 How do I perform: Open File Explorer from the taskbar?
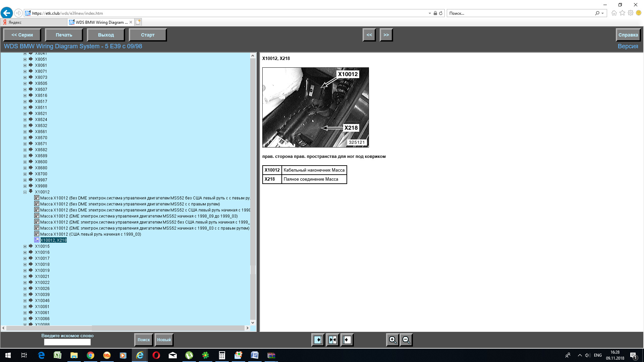click(74, 355)
